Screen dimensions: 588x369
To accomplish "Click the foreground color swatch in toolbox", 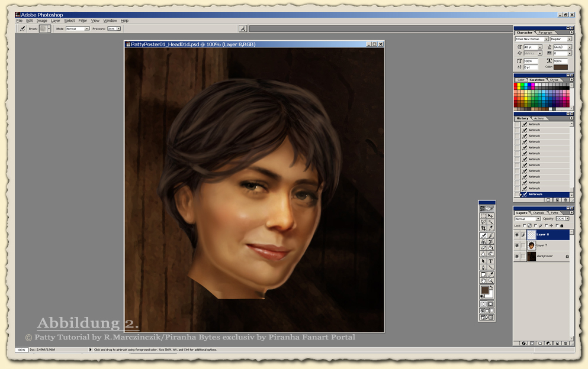I will (485, 290).
